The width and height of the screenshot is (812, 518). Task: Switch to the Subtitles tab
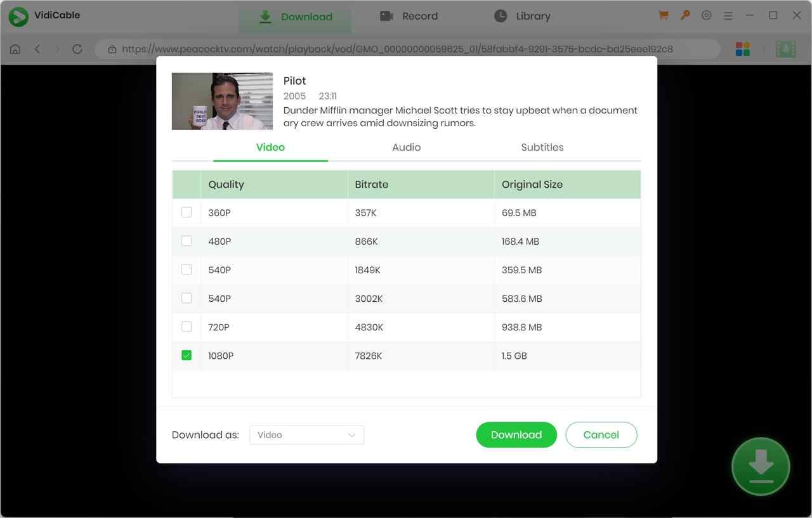pos(542,147)
